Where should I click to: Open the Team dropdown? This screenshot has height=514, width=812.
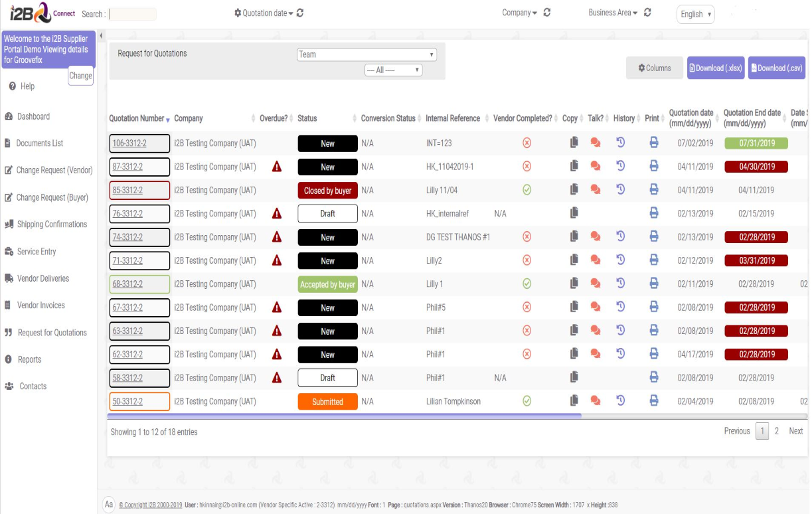(366, 54)
